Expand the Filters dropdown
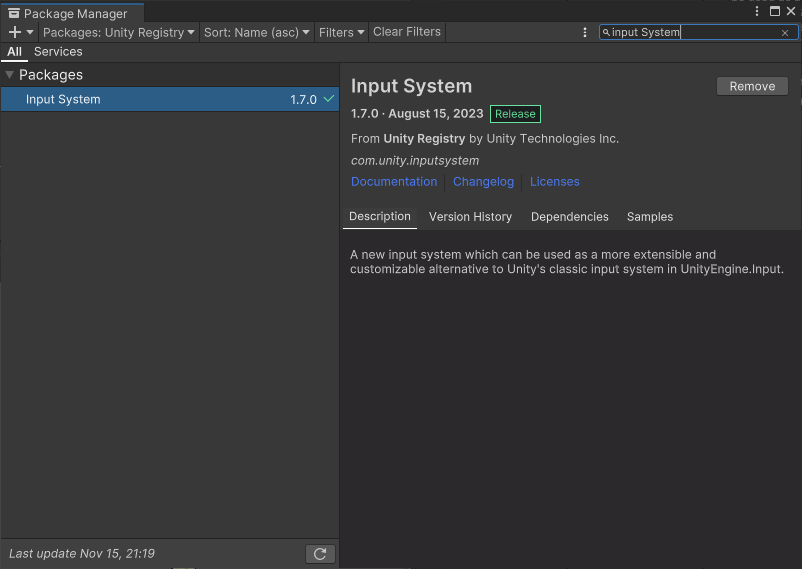 tap(341, 32)
